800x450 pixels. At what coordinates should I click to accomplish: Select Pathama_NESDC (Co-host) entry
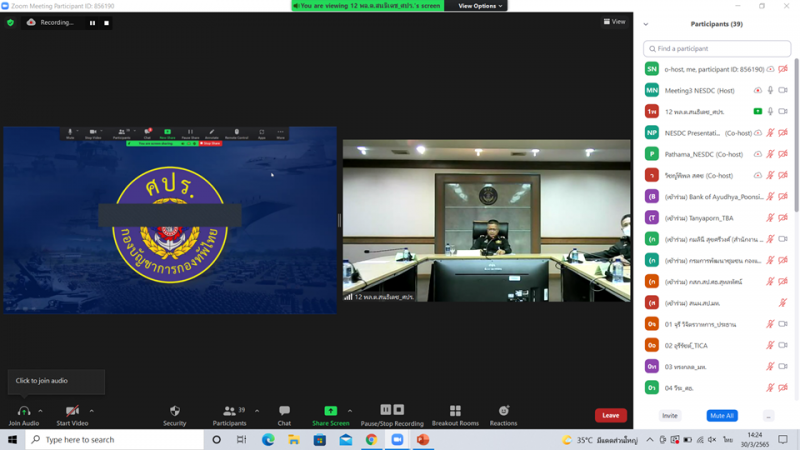coord(717,154)
